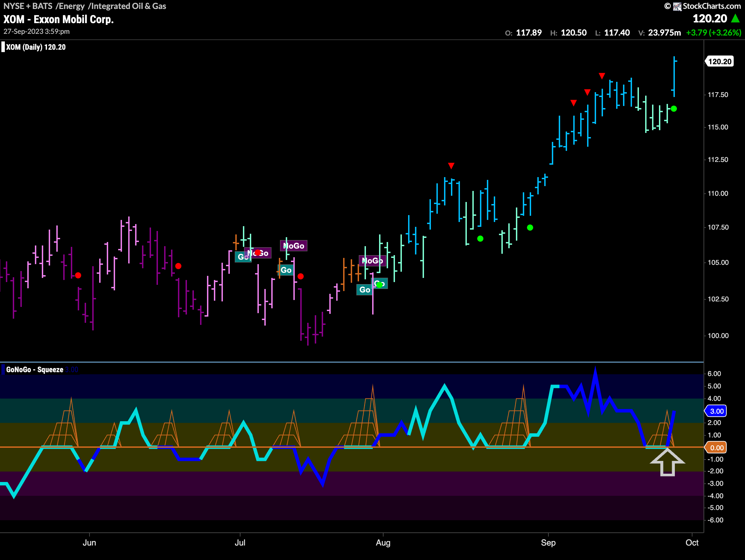745x560 pixels.
Task: Click the low value 117.40
Action: [x=617, y=33]
